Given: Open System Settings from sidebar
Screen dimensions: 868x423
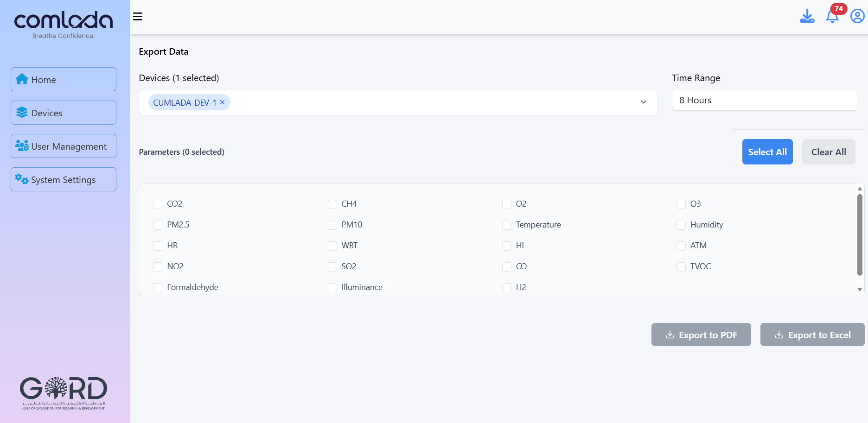Looking at the screenshot, I should pyautogui.click(x=64, y=179).
